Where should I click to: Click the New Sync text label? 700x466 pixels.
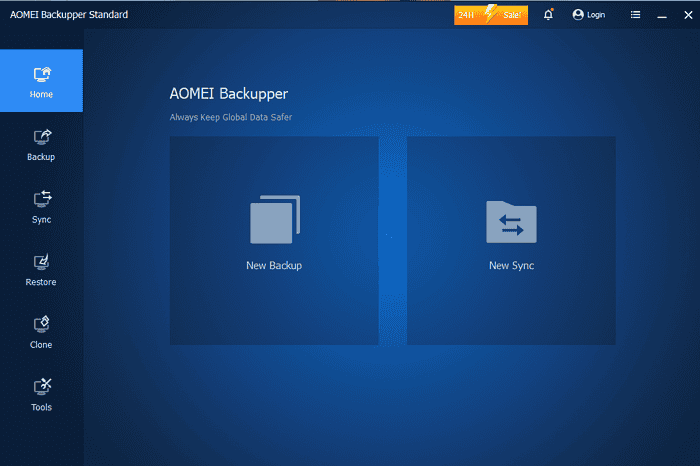[x=511, y=266]
